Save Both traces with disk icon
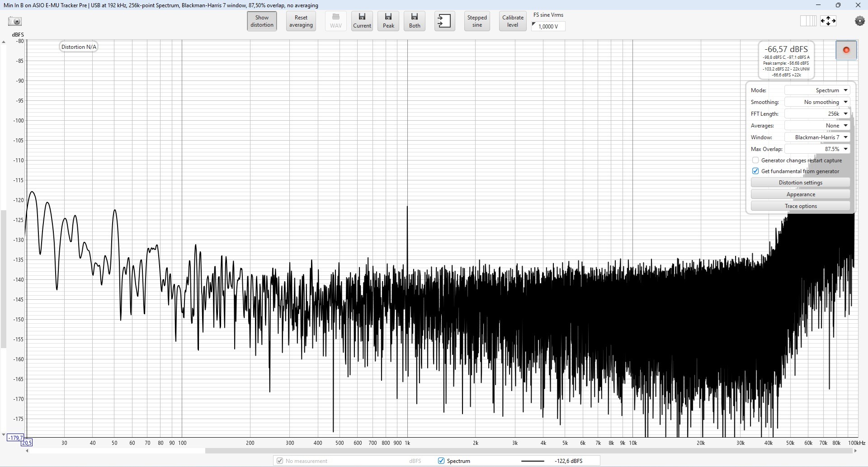This screenshot has width=868, height=467. pyautogui.click(x=415, y=21)
